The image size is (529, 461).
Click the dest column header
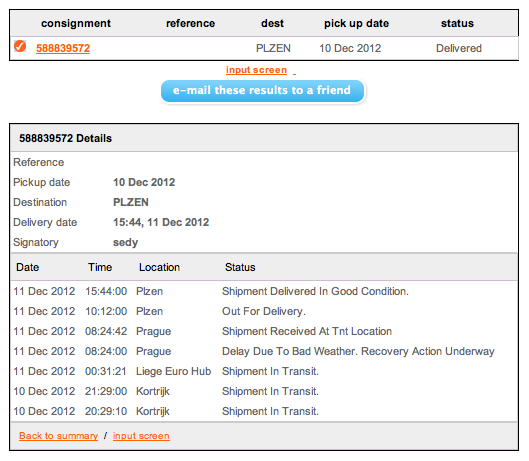tap(272, 23)
